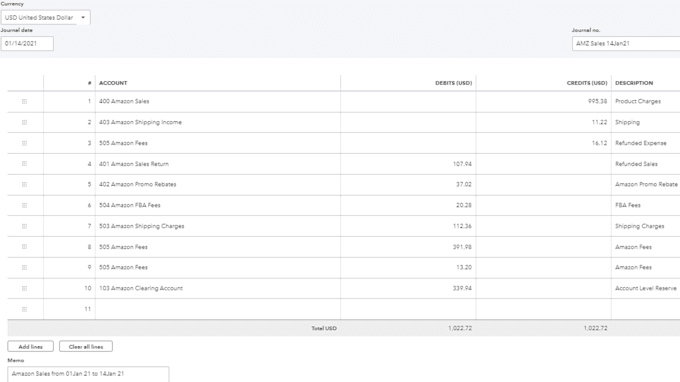
Task: Select 505 Amazon Fees in row 8
Action: click(218, 247)
